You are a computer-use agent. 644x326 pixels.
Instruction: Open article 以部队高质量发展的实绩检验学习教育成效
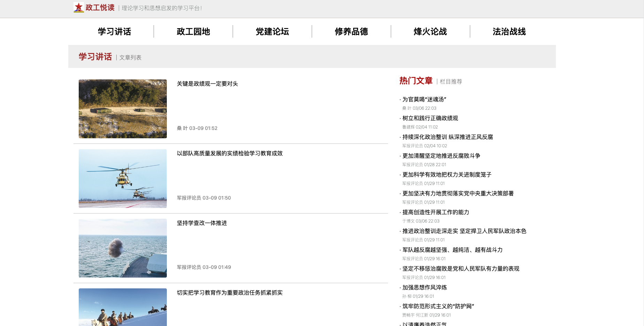click(x=230, y=154)
